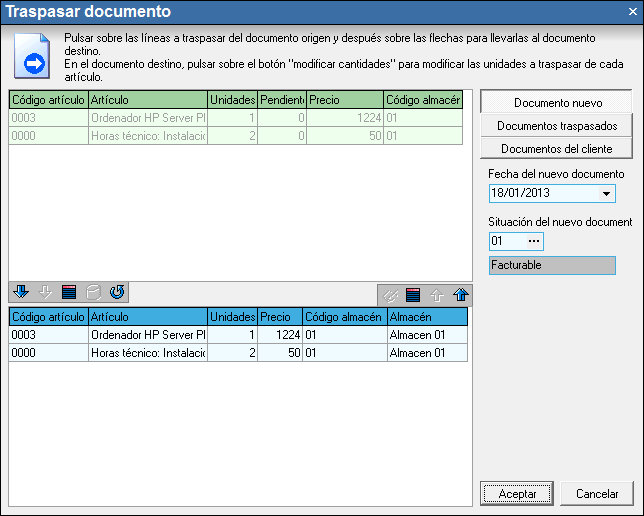Screen dimensions: 644x516
Task: Select Ordenador HP Server row in destination grid
Action: coord(147,334)
